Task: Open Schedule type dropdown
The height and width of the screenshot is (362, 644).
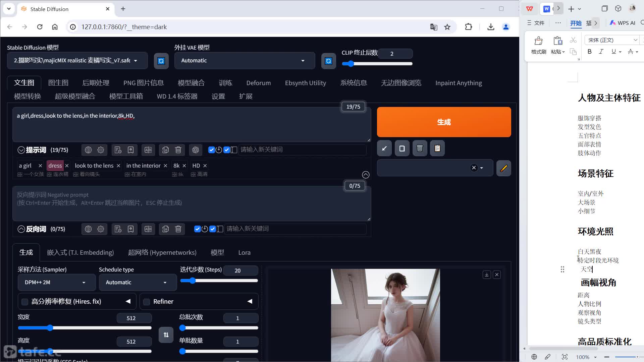Action: (138, 282)
